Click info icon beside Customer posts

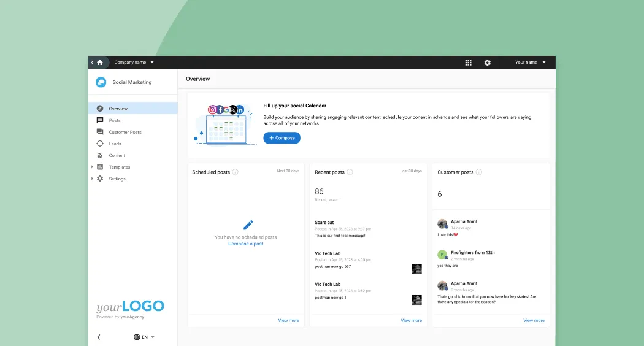[x=479, y=172]
